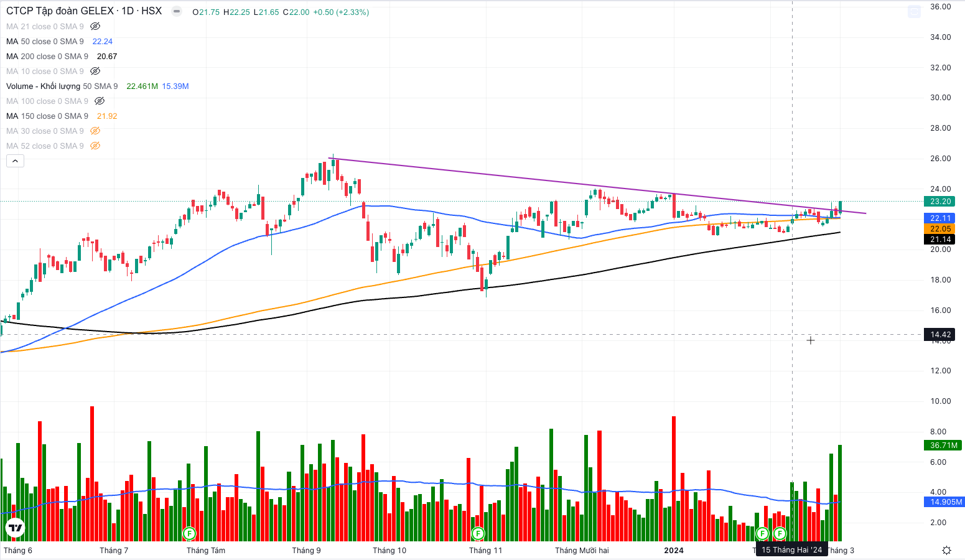
Task: Click the blue 14.905M volume average label
Action: [x=945, y=502]
